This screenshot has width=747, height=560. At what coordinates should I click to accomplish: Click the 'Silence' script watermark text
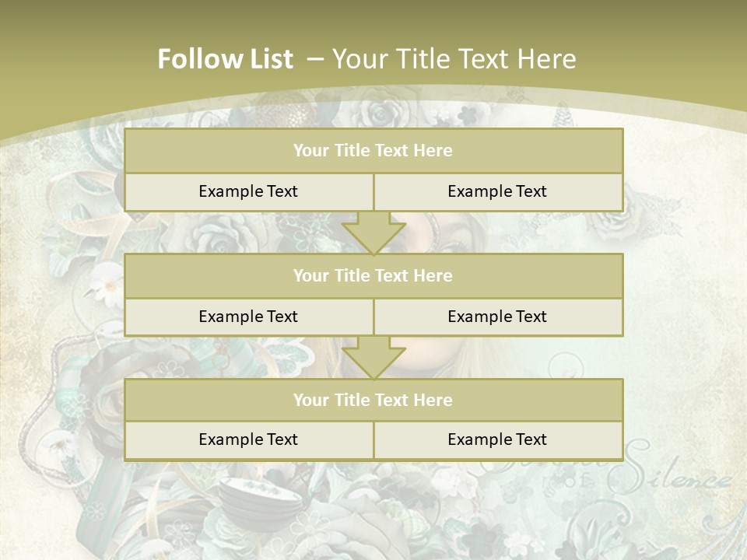point(669,471)
